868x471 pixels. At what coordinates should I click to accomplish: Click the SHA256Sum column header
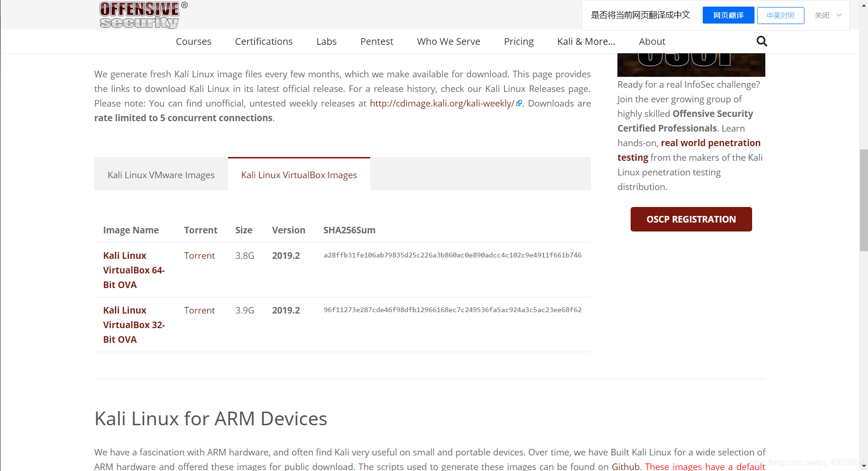tap(349, 230)
